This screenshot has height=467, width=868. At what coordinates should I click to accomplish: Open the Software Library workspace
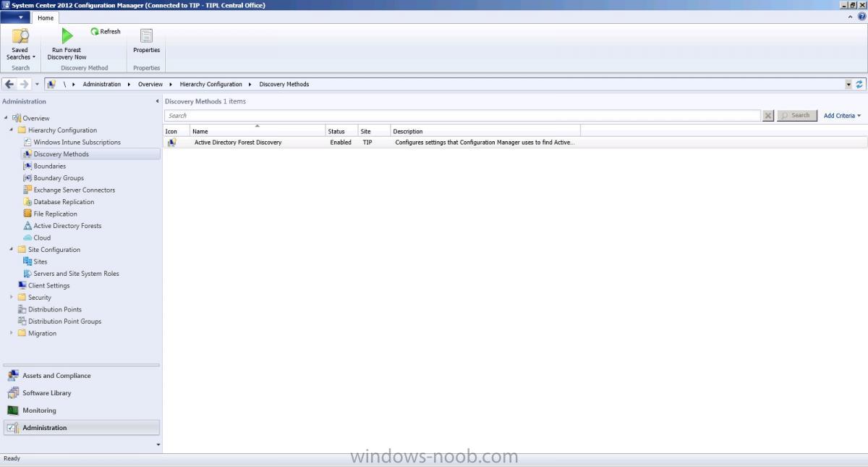click(82, 393)
